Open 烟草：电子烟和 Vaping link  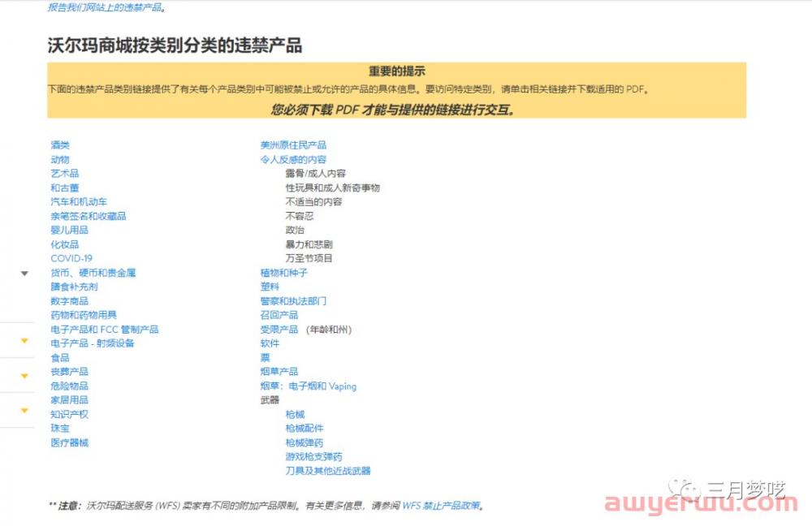[x=308, y=386]
